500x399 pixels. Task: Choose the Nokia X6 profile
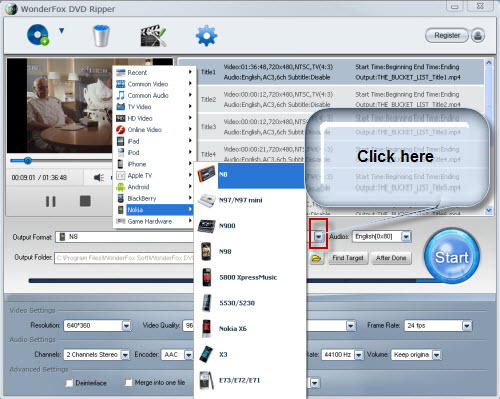(250, 329)
